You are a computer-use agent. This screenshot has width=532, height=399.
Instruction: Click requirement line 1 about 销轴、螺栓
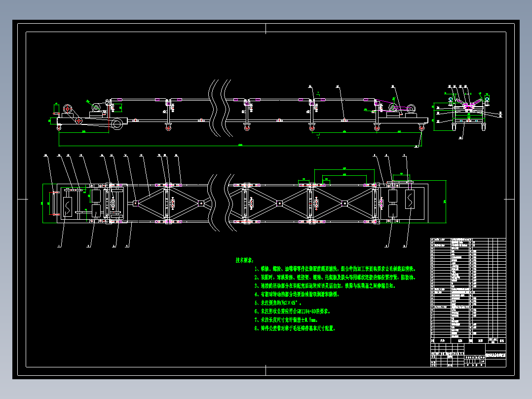(335, 269)
